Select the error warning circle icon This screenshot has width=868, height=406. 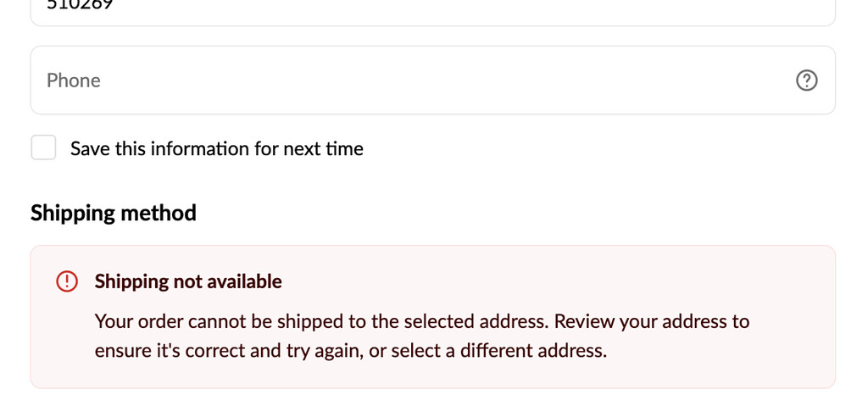pyautogui.click(x=67, y=281)
